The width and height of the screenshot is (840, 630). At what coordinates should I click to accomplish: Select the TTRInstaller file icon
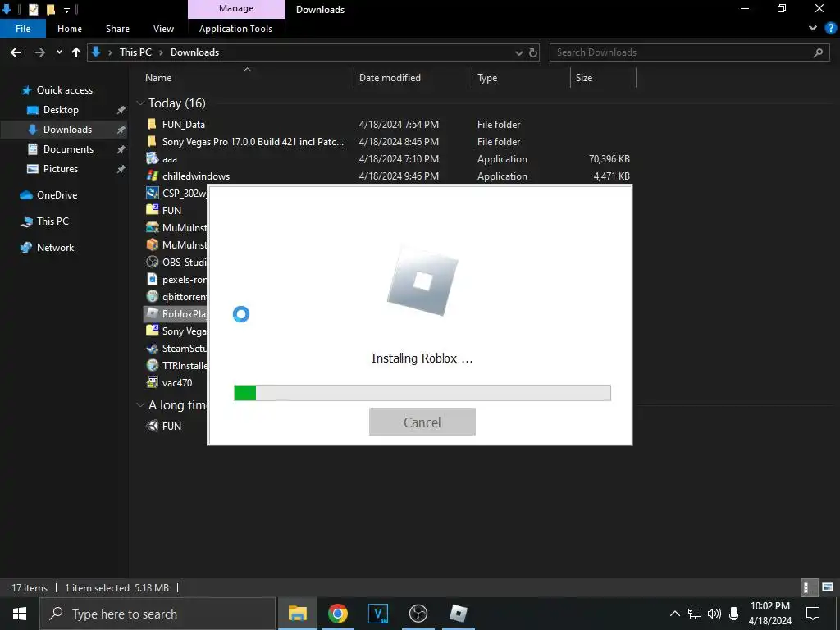[152, 365]
